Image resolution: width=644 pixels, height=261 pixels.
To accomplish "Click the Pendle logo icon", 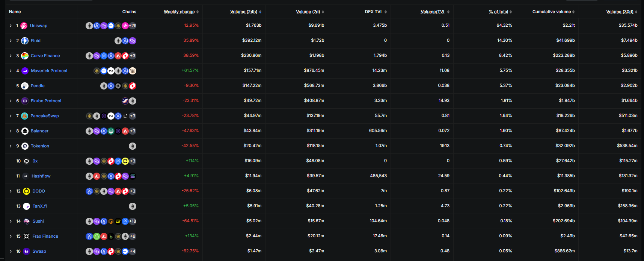I will click(x=25, y=86).
